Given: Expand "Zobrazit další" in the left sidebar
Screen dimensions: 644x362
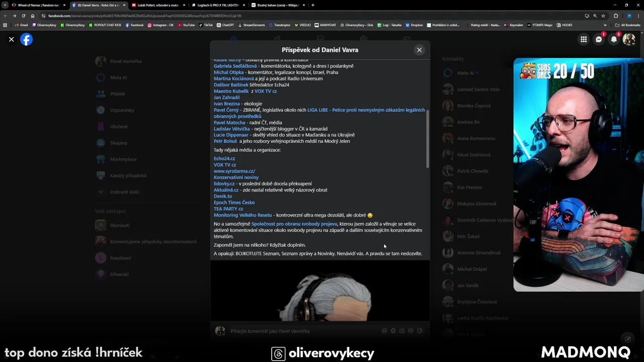Looking at the screenshot, I should 118,192.
